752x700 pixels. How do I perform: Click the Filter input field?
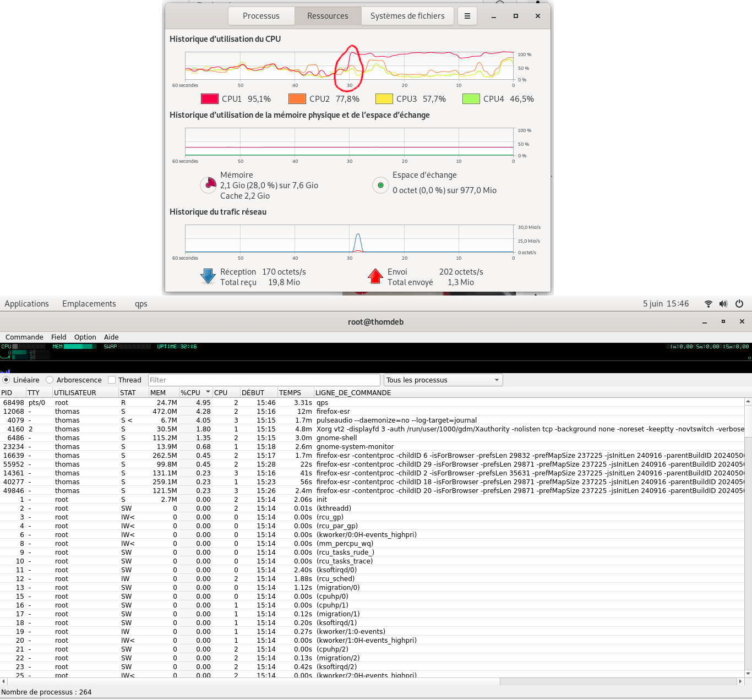tap(264, 380)
